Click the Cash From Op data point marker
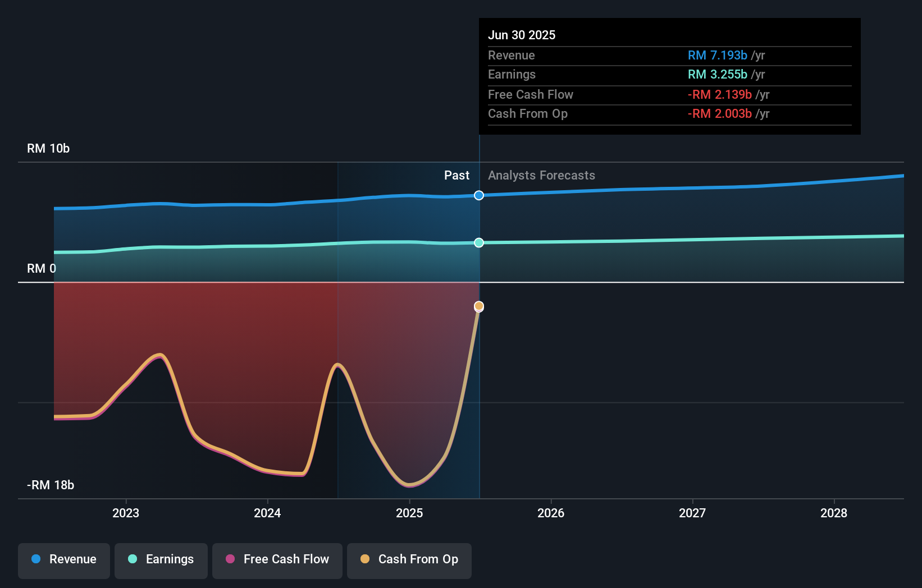 [479, 306]
